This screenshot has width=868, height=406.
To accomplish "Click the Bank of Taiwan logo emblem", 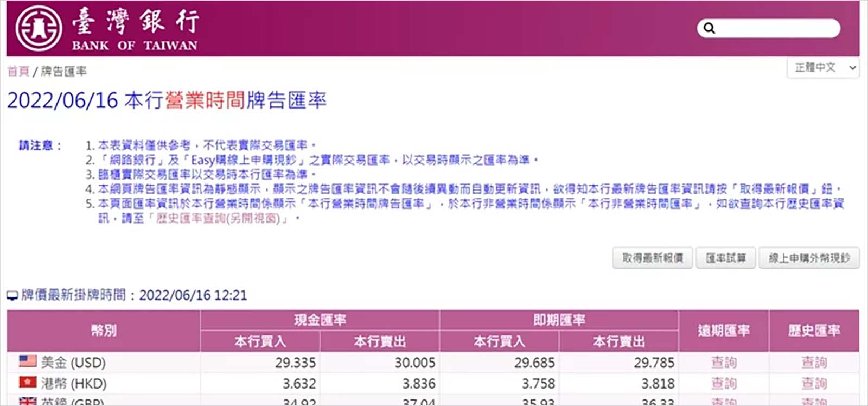I will point(39,28).
